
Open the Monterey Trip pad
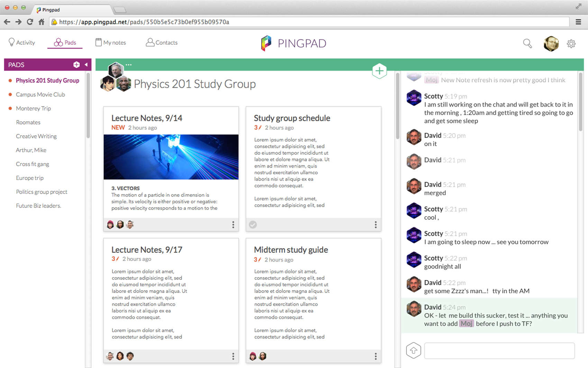33,108
